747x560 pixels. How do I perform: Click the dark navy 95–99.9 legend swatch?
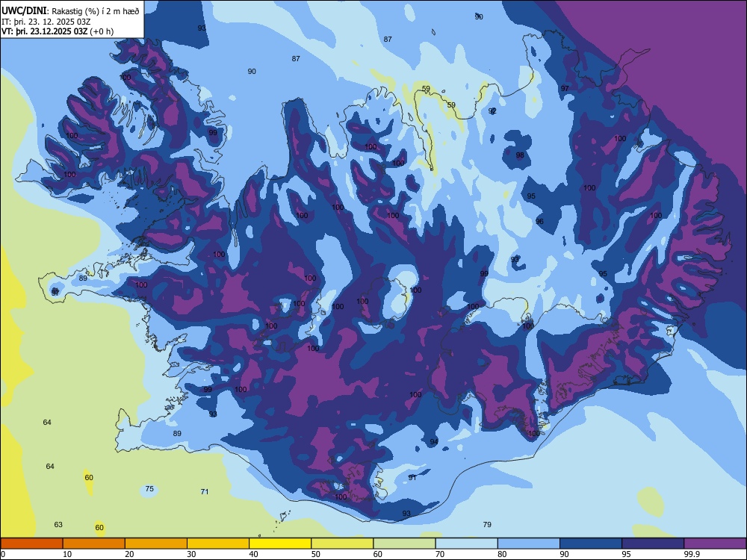coord(653,544)
